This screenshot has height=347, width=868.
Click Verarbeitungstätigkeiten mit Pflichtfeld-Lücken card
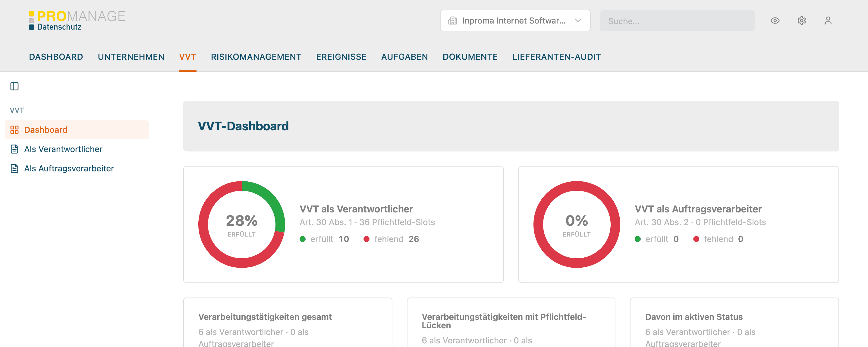pyautogui.click(x=511, y=322)
